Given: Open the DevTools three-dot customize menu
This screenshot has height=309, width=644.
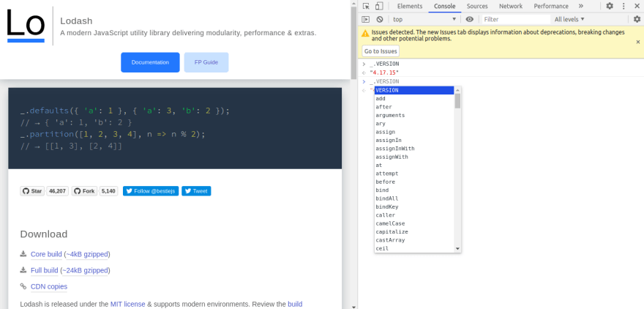Looking at the screenshot, I should (x=624, y=6).
